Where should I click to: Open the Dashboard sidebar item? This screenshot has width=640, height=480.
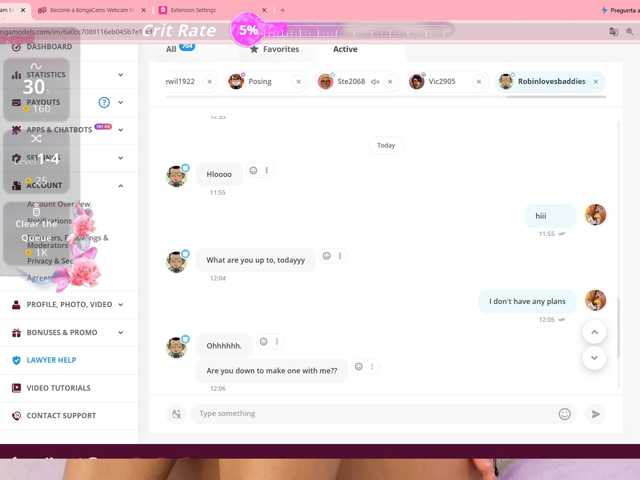[49, 47]
